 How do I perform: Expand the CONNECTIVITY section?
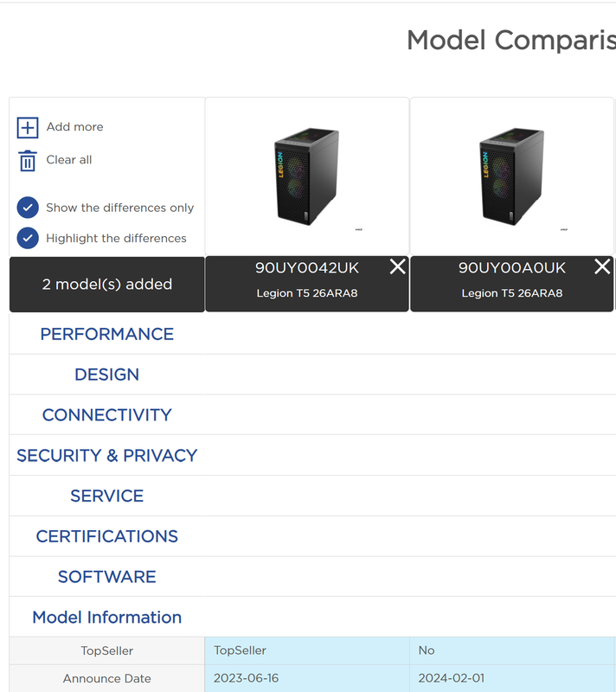[x=106, y=415]
